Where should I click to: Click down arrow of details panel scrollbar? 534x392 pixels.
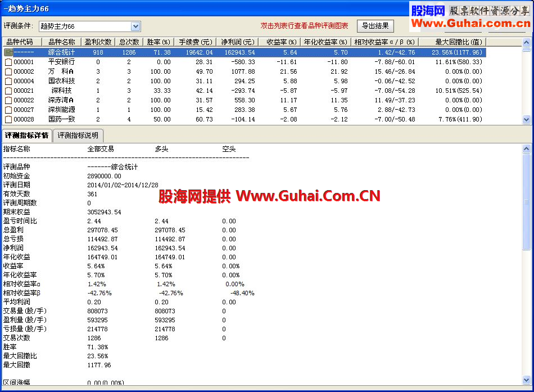[x=526, y=380]
